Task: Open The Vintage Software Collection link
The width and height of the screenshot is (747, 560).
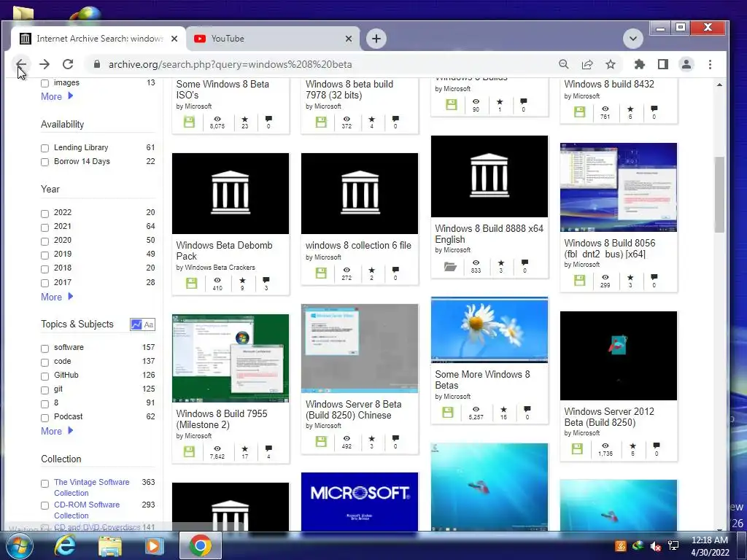Action: click(x=91, y=488)
